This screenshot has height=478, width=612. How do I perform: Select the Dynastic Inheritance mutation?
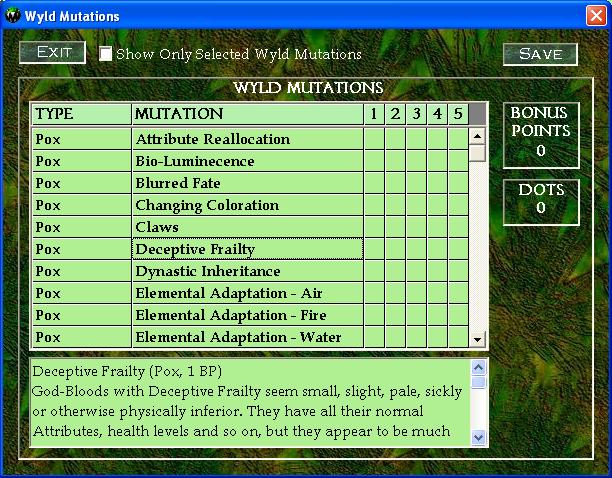point(248,271)
